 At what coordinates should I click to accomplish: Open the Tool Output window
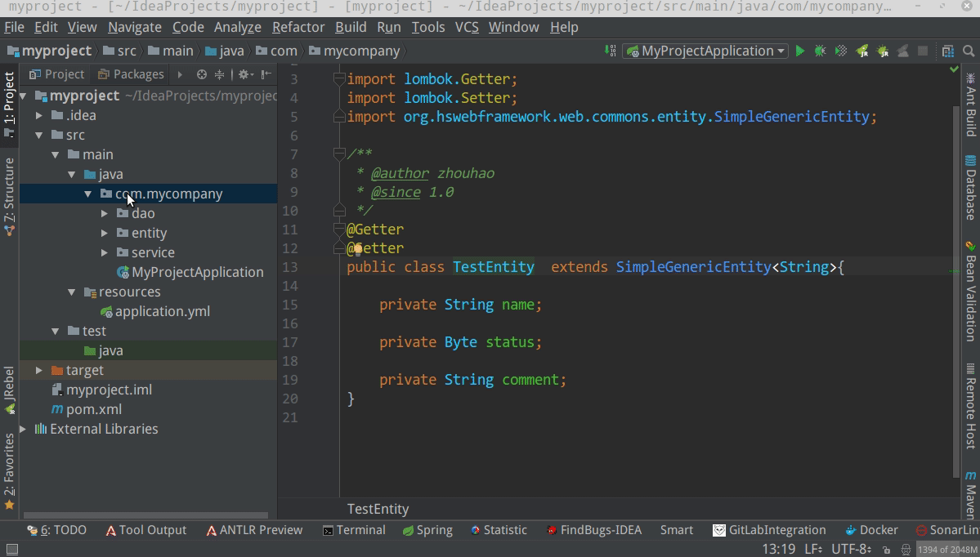pos(145,530)
